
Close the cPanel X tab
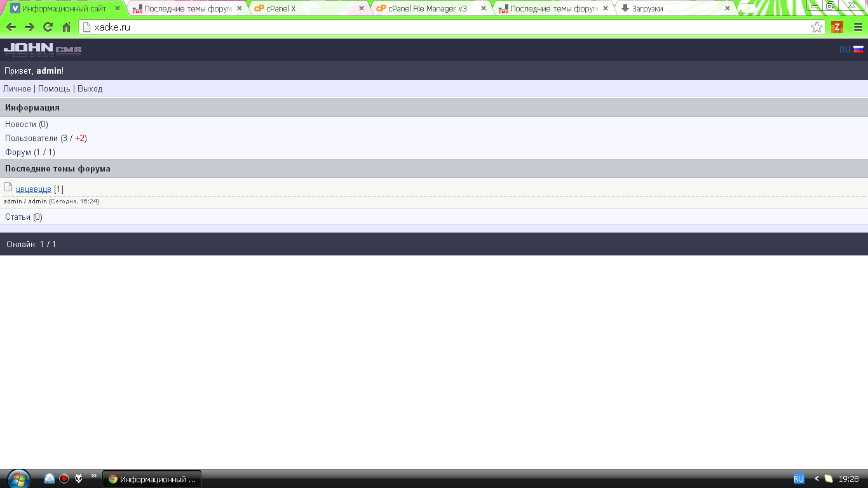click(362, 9)
